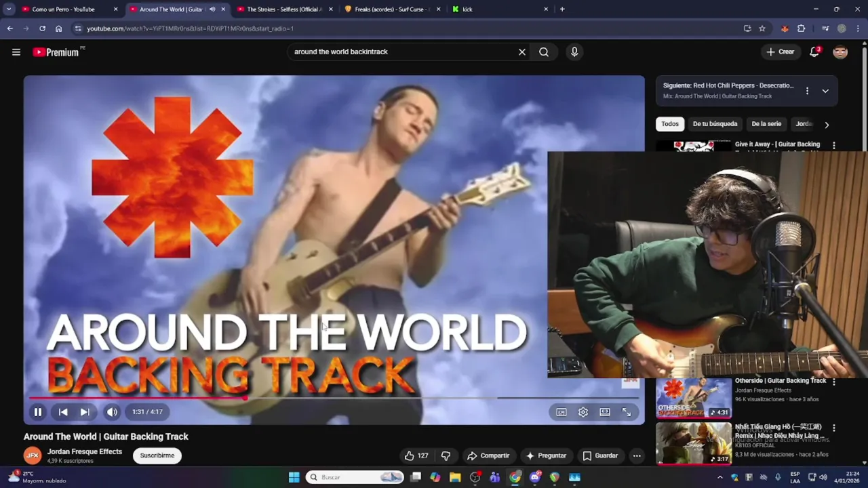Bookmark this page with the star

click(x=762, y=28)
